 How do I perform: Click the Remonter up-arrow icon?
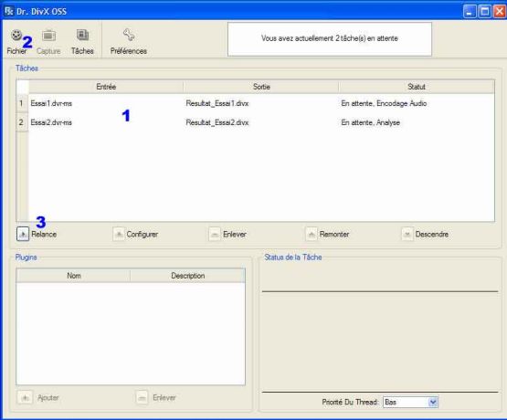[312, 235]
